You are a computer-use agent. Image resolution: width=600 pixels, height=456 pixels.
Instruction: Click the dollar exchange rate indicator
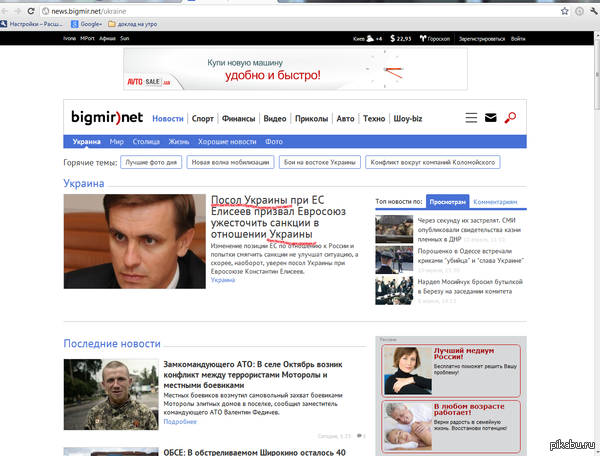coord(401,38)
